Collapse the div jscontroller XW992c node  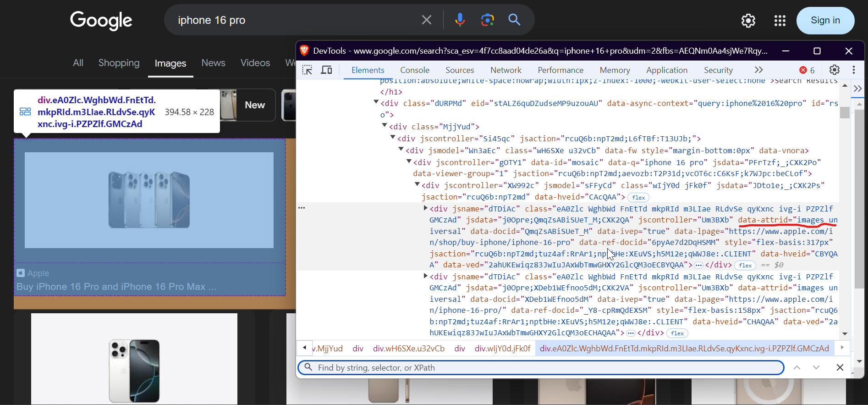pos(417,184)
